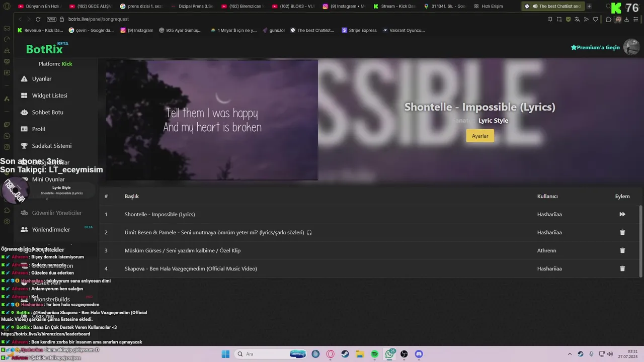Click the translate page icon
Viewport: 644px width, 362px height.
tap(577, 19)
